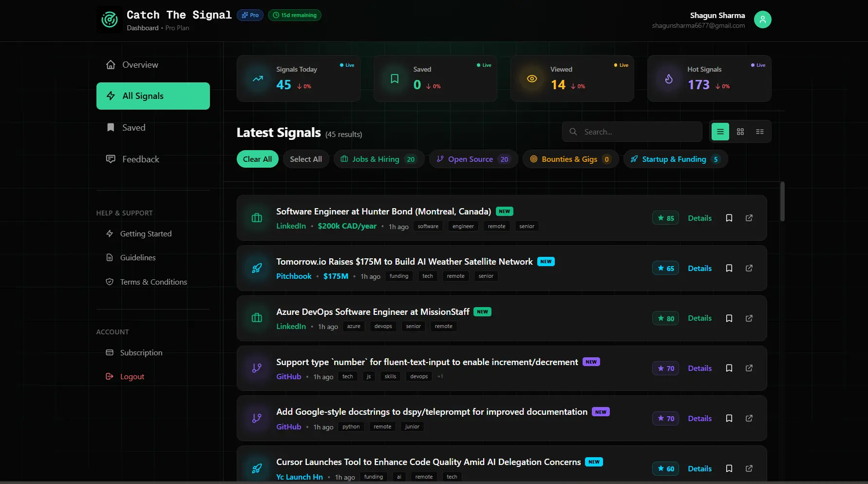Toggle the Open Source filter chip

point(473,159)
